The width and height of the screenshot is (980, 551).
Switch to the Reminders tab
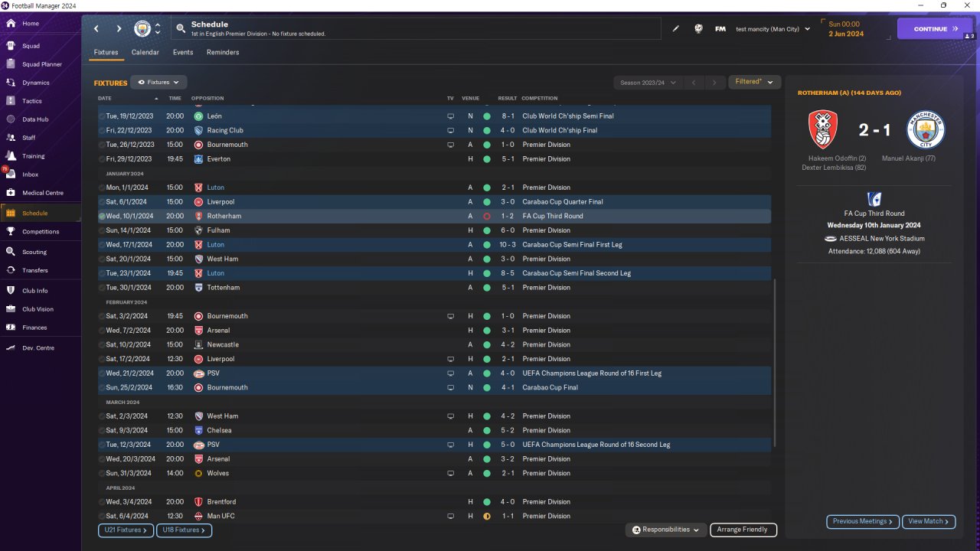223,52
